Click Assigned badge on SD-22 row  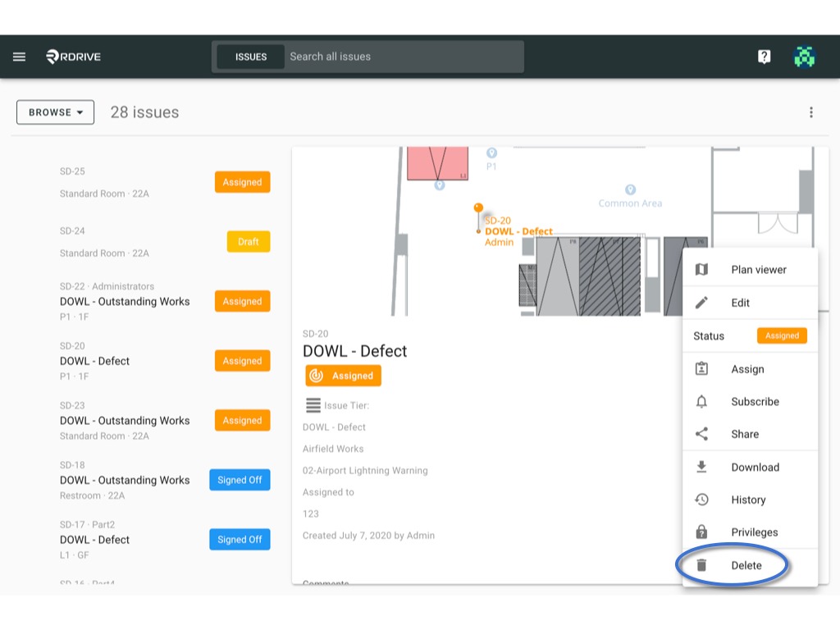[242, 301]
